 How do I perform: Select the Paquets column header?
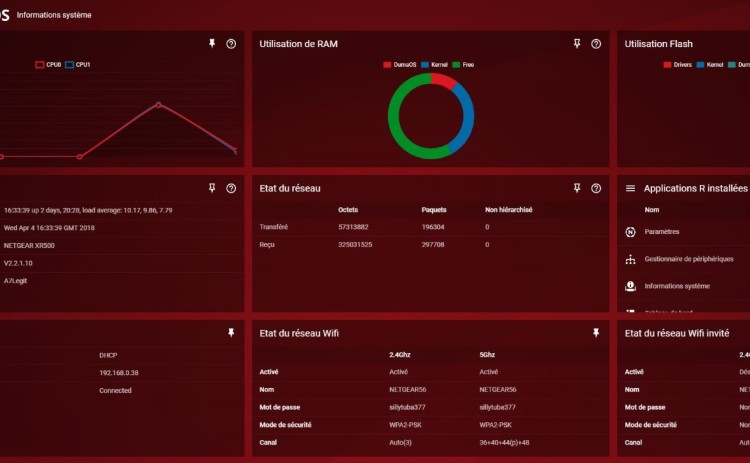point(434,209)
